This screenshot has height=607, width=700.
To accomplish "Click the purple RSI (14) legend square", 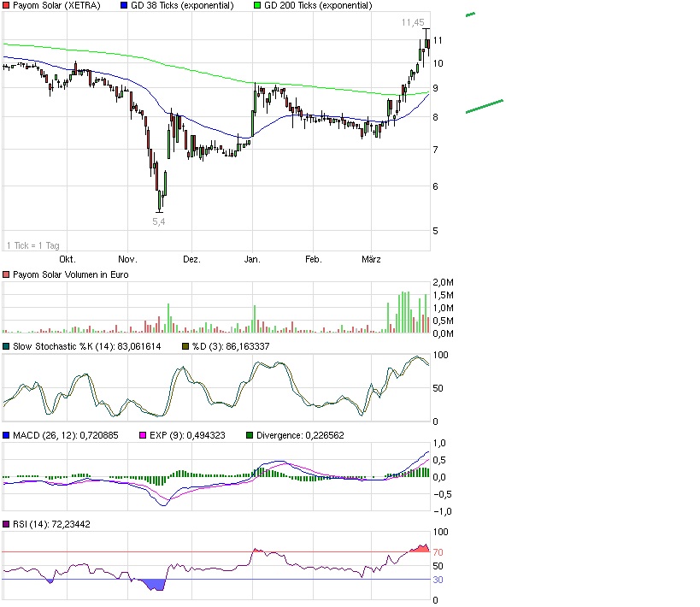I will (x=7, y=524).
